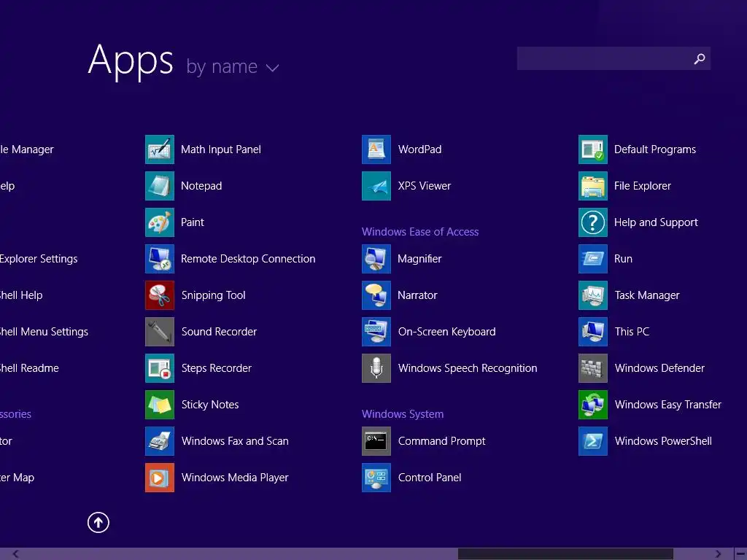Click the 'Shell Readme' label
The height and width of the screenshot is (560, 747).
click(x=29, y=368)
